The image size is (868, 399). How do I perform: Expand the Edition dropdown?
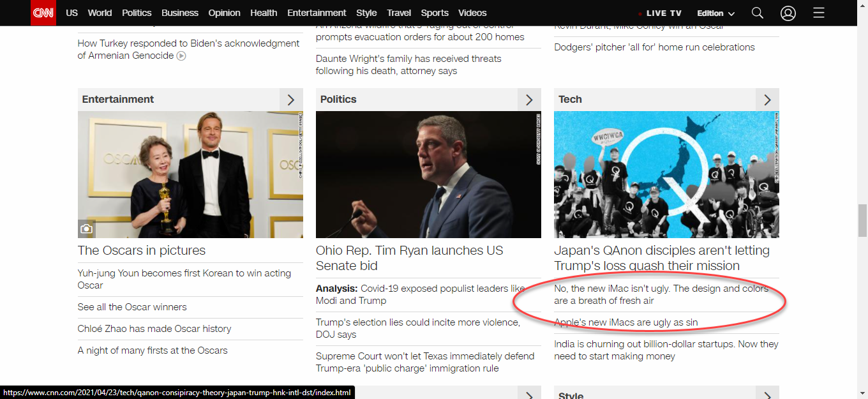coord(715,13)
